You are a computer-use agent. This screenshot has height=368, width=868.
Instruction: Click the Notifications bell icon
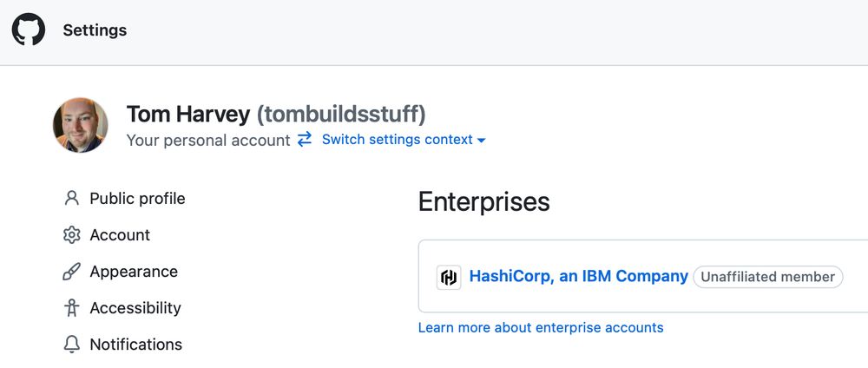click(x=71, y=345)
